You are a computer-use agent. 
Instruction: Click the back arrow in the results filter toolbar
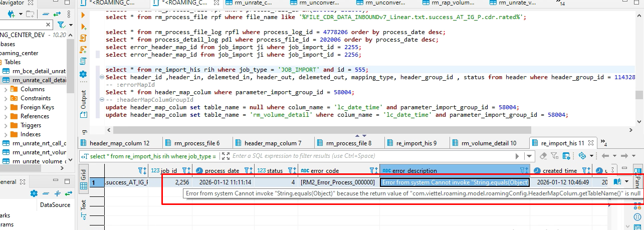pos(605,156)
